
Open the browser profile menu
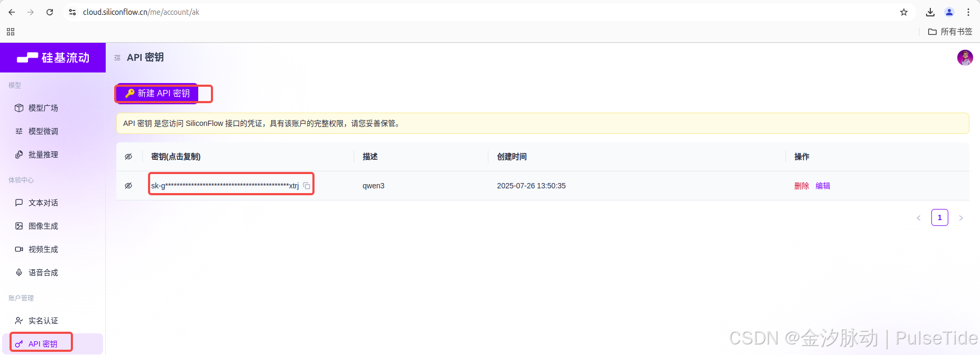coord(949,12)
